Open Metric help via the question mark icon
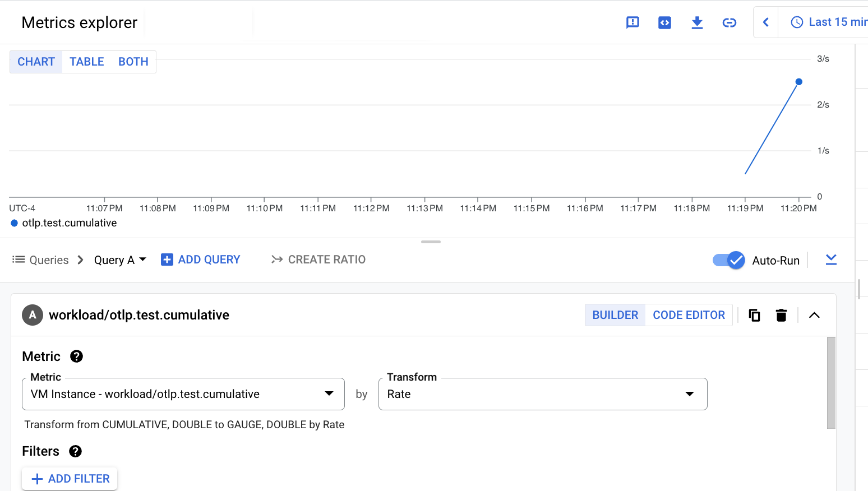868x491 pixels. click(76, 356)
